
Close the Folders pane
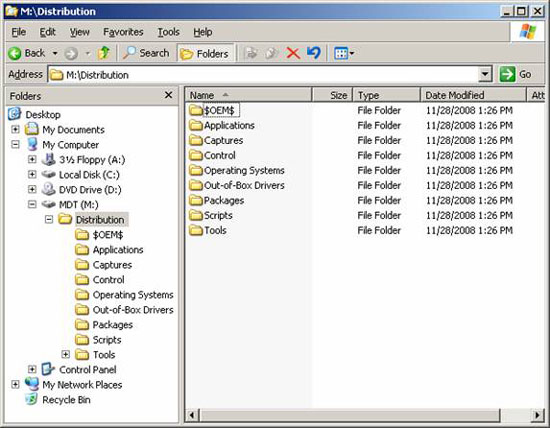point(168,95)
